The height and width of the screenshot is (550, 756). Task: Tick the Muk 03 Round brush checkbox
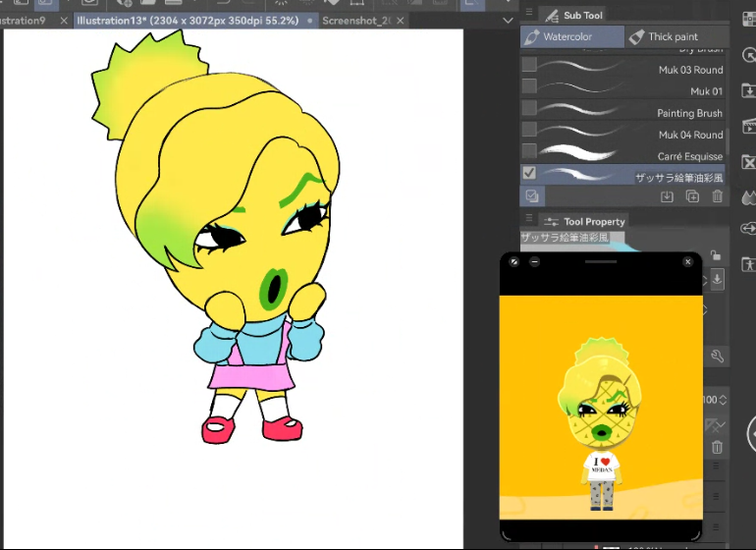529,64
